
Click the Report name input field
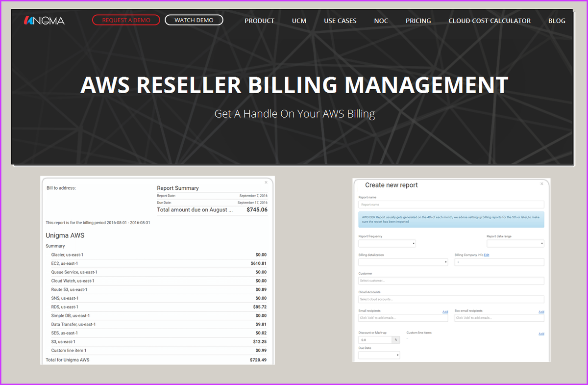451,205
